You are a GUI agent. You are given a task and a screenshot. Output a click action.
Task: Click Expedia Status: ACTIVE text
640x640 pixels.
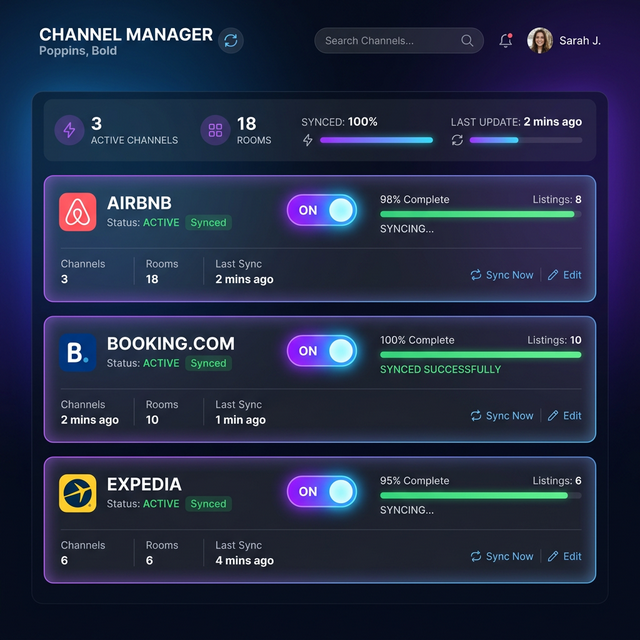[x=143, y=504]
